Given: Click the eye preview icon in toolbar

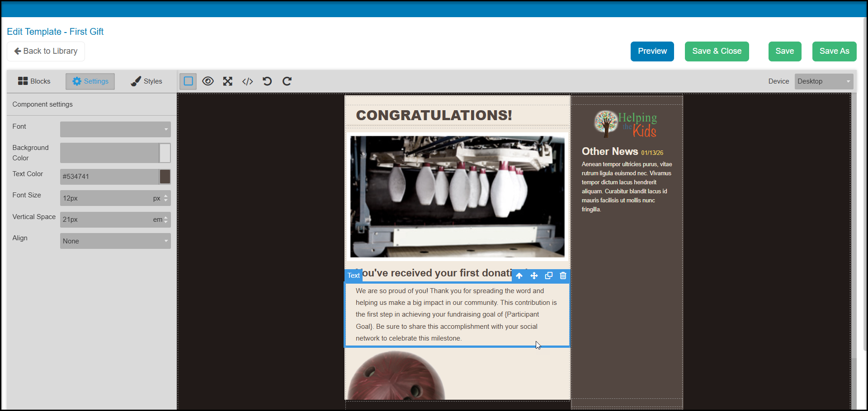Looking at the screenshot, I should [208, 81].
